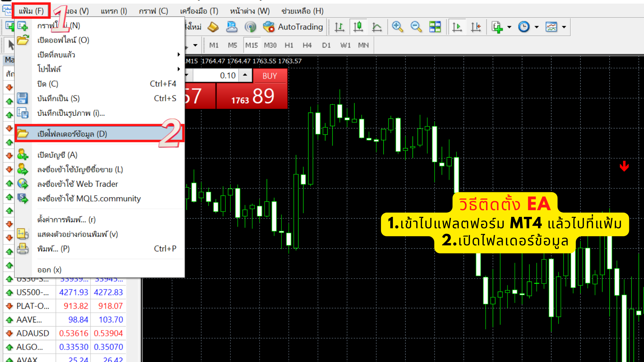Image resolution: width=644 pixels, height=362 pixels.
Task: Click US500 bid price 4271.93
Action: pos(73,292)
